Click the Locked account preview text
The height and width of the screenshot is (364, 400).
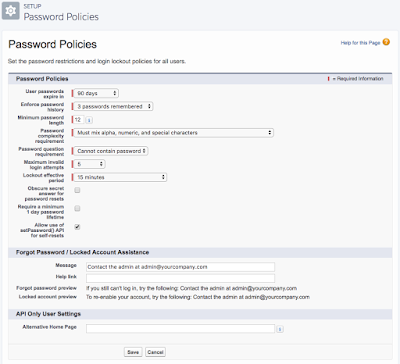click(198, 297)
